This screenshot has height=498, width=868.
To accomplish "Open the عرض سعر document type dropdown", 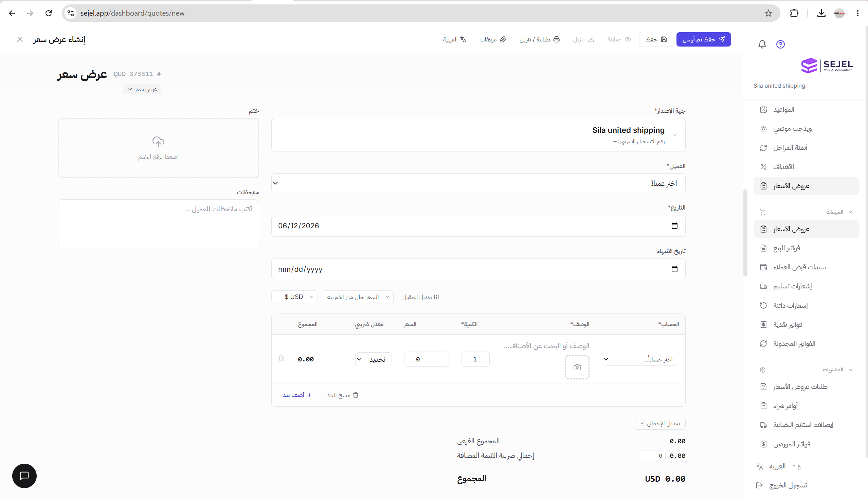I will tap(142, 89).
